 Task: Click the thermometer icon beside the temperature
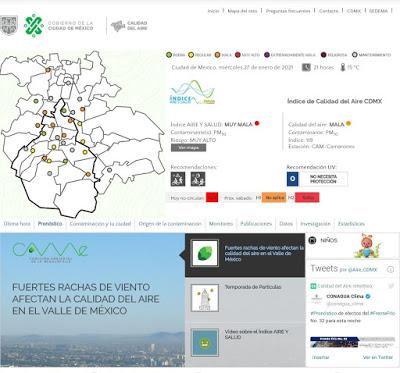[x=343, y=67]
